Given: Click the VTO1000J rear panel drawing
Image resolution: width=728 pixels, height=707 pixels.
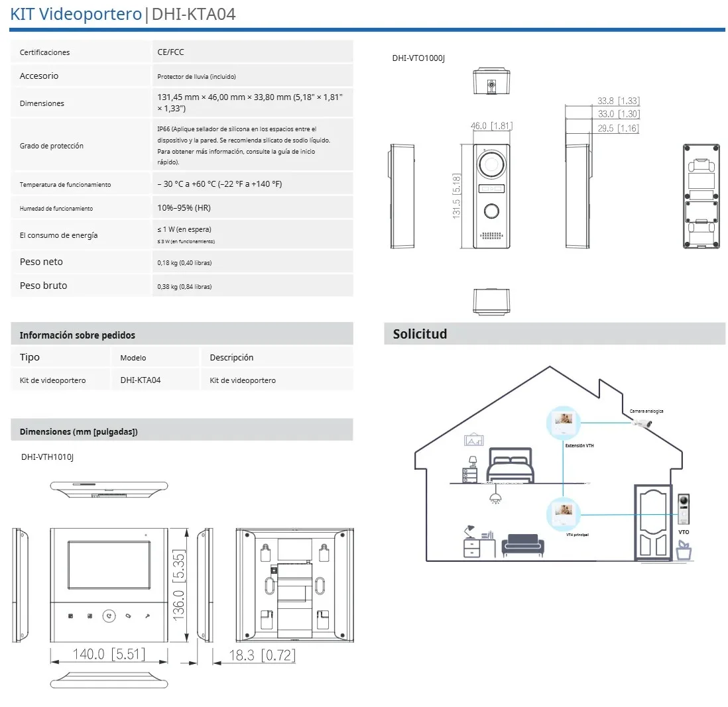Looking at the screenshot, I should pos(701,196).
